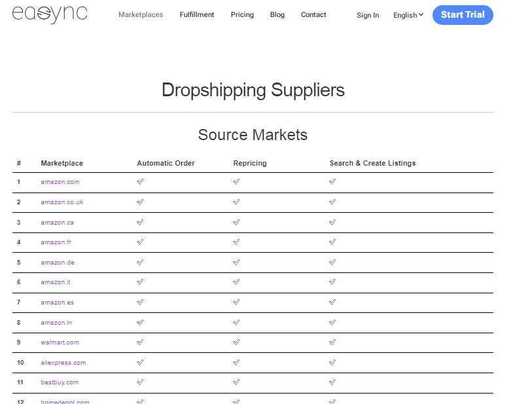Open the English language dropdown
The image size is (532, 404).
click(408, 15)
